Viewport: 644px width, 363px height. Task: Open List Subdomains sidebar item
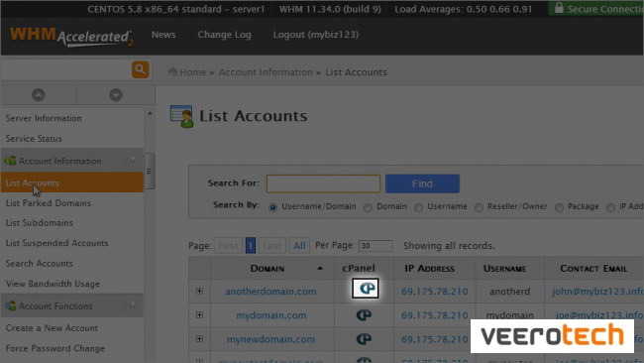click(39, 223)
